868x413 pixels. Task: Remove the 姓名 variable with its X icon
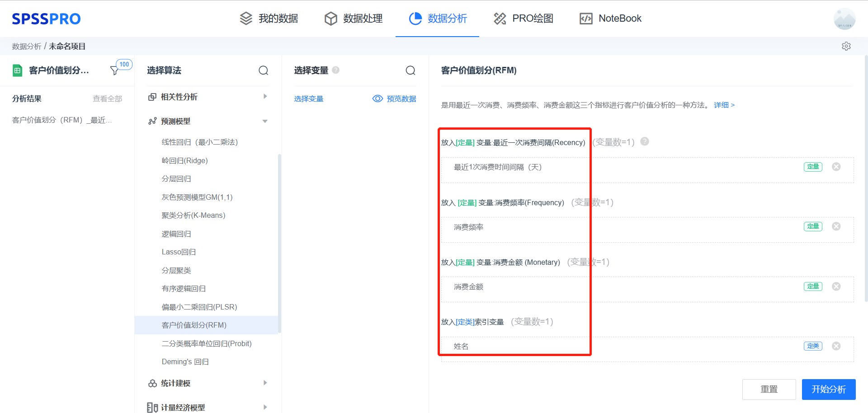click(x=836, y=346)
